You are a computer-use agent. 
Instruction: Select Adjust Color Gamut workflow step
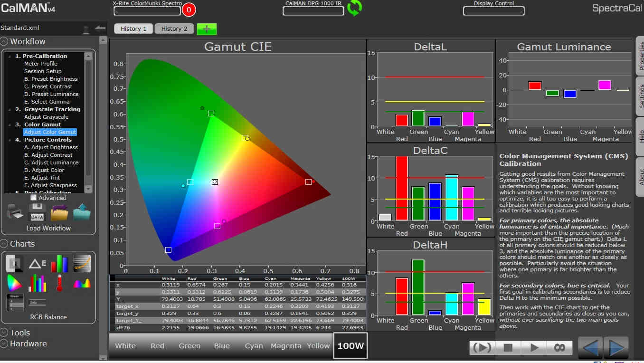point(50,132)
